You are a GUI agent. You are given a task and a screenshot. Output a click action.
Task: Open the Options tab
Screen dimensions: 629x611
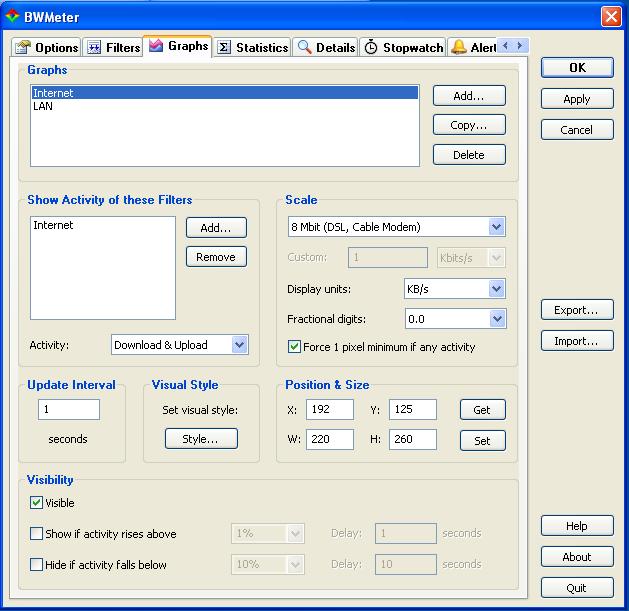pyautogui.click(x=46, y=47)
